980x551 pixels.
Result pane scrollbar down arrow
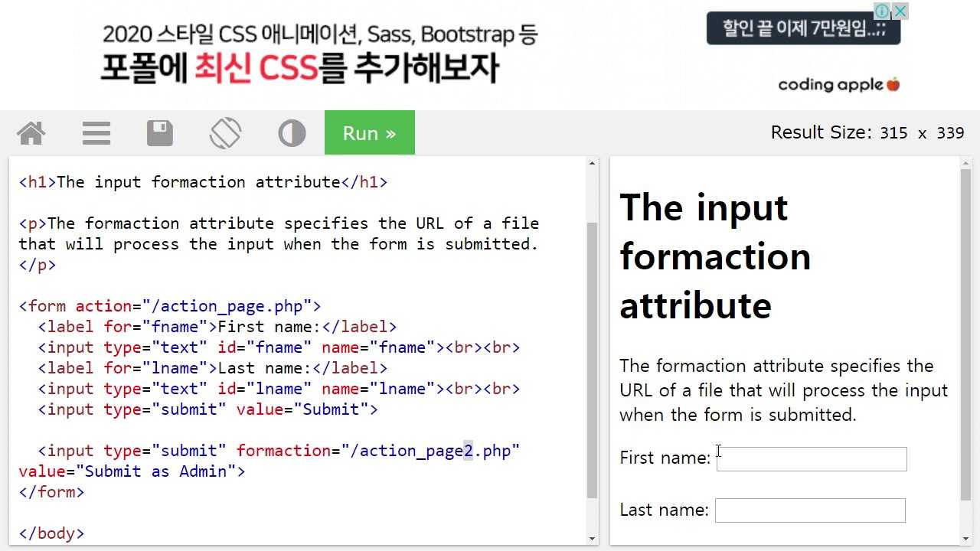click(x=965, y=539)
